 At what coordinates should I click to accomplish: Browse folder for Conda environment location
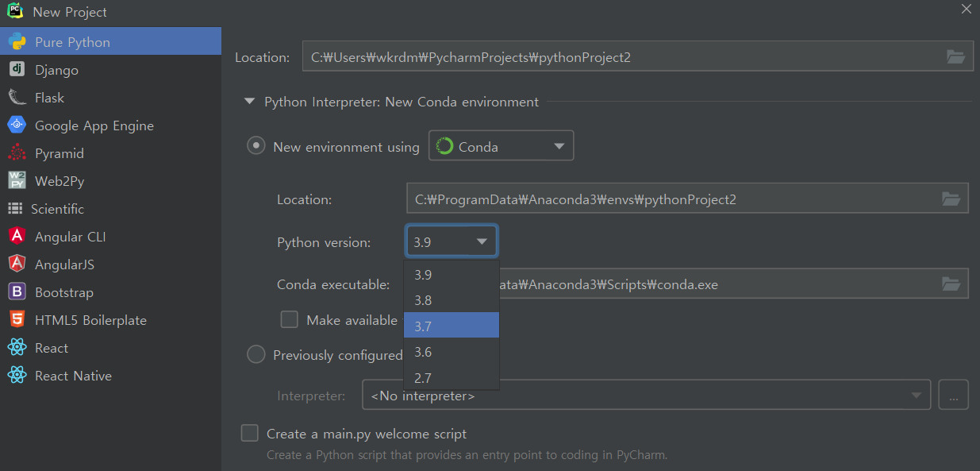click(951, 199)
